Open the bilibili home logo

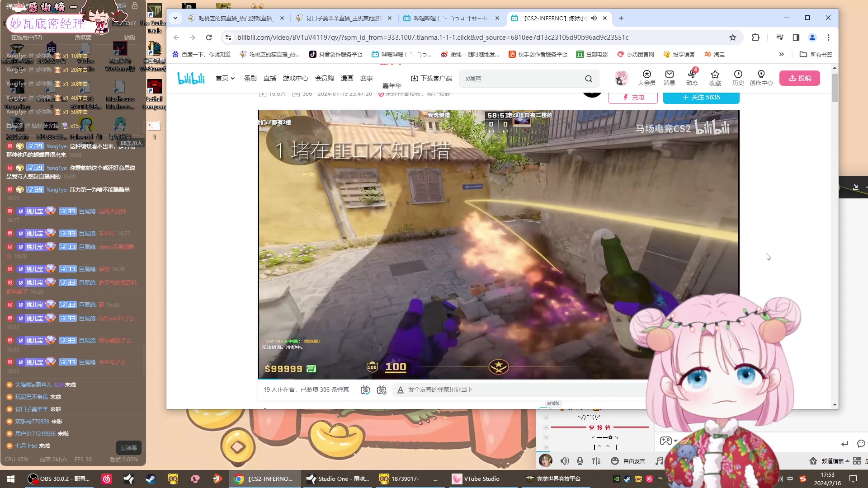[x=191, y=78]
